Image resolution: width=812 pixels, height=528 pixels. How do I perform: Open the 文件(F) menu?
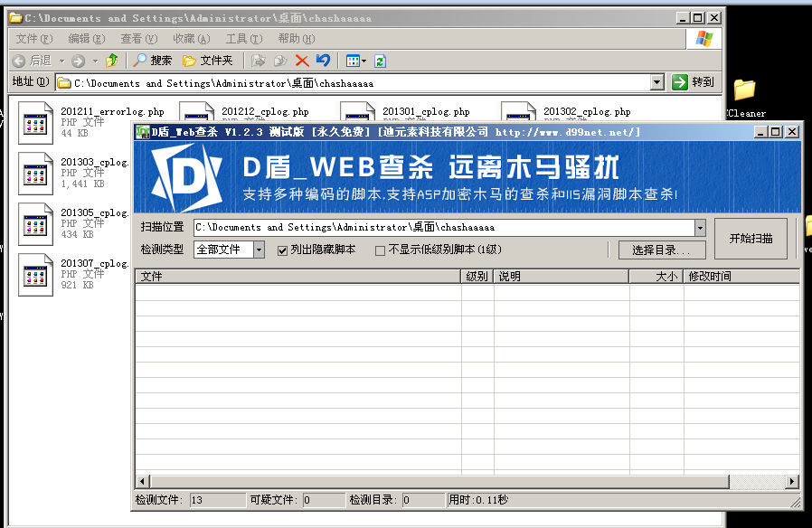click(x=34, y=39)
